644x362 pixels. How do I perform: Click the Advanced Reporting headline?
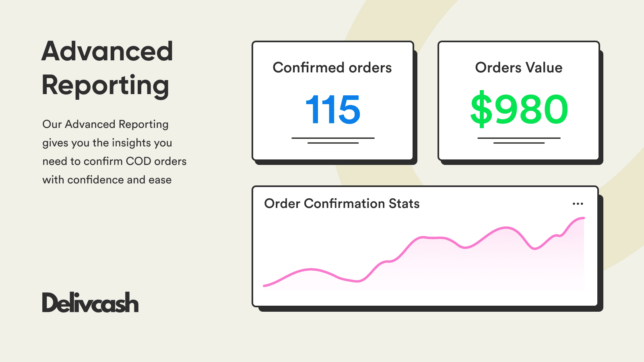point(107,68)
